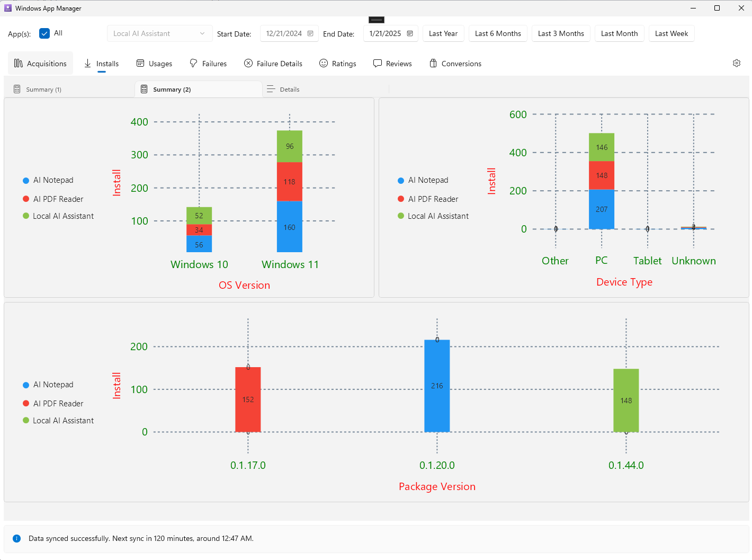Select the Failures thumbs-down icon
This screenshot has width=752, height=560.
pos(194,63)
